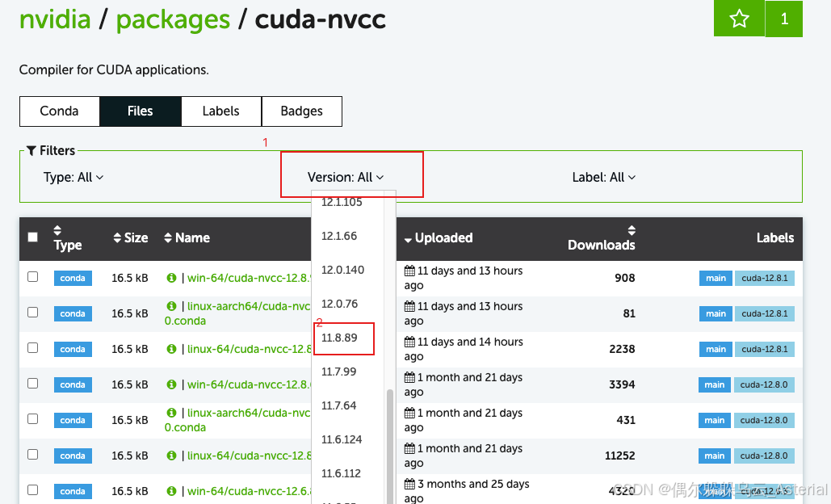
Task: Click conda type badge in 908-download row
Action: tap(73, 278)
